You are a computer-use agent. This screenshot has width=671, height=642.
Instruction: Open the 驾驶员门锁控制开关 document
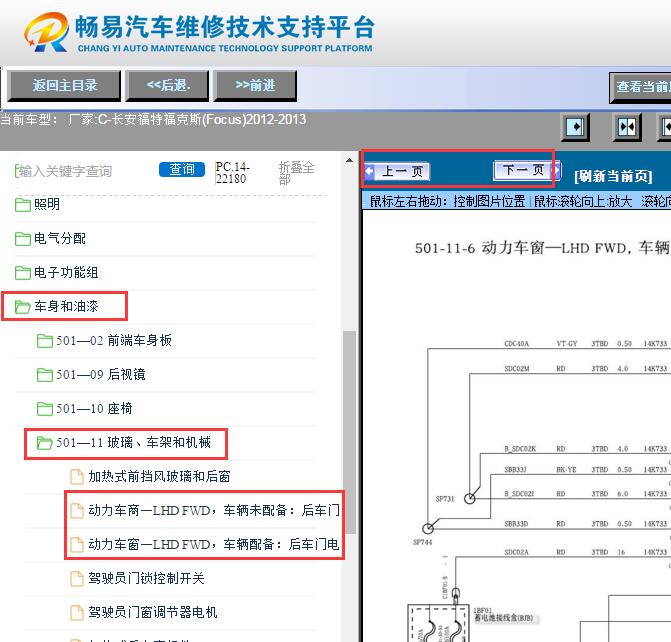pyautogui.click(x=146, y=578)
